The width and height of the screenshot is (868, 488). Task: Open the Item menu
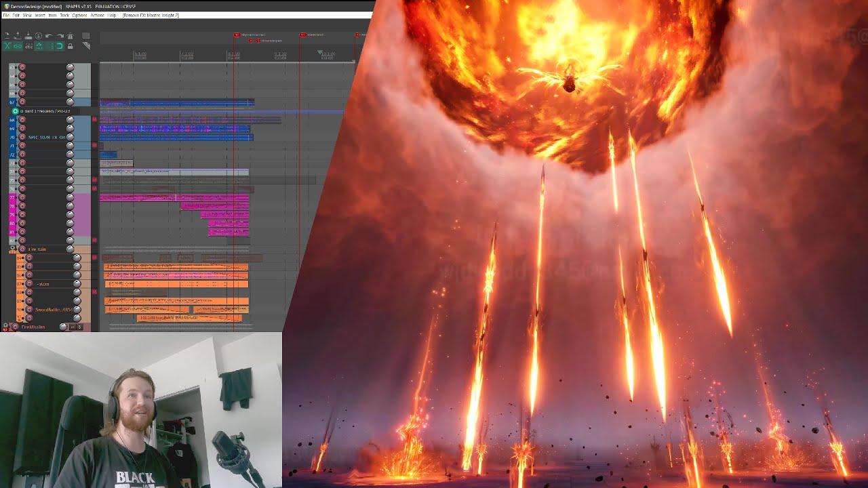(53, 15)
